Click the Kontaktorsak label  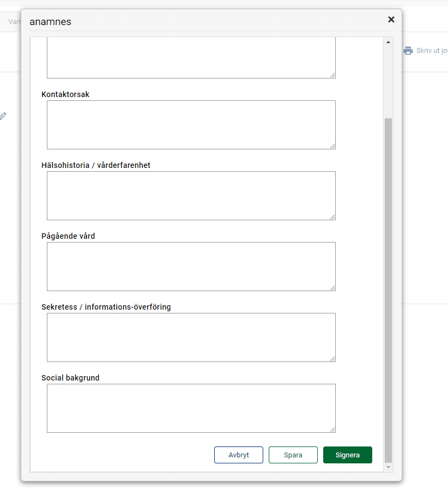65,94
